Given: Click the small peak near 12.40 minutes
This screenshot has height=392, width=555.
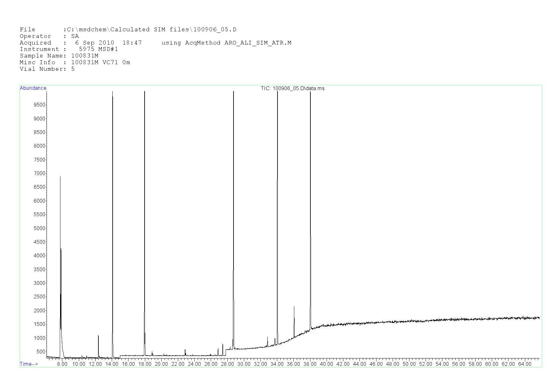Looking at the screenshot, I should tap(98, 345).
